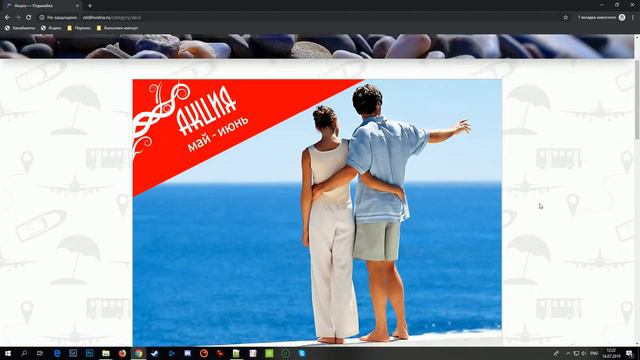Open the Windows notification center
Image resolution: width=640 pixels, height=360 pixels.
pos(630,353)
